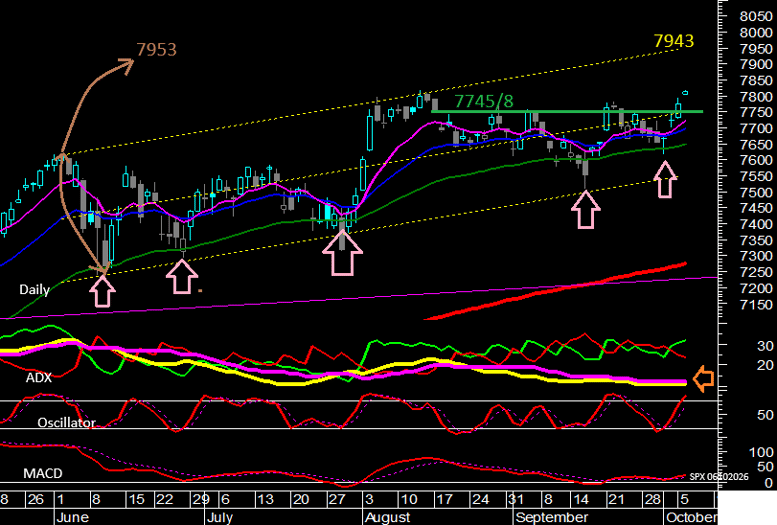Click the June month label
Image resolution: width=777 pixels, height=525 pixels.
72,518
